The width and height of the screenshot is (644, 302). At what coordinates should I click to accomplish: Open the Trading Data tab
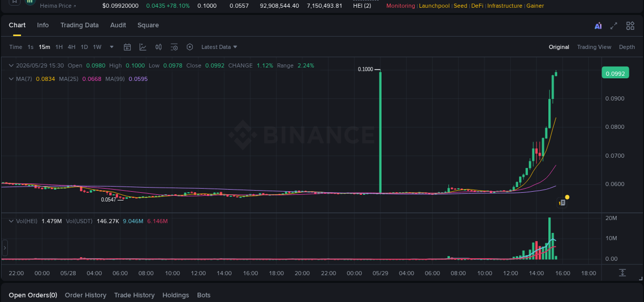point(79,25)
